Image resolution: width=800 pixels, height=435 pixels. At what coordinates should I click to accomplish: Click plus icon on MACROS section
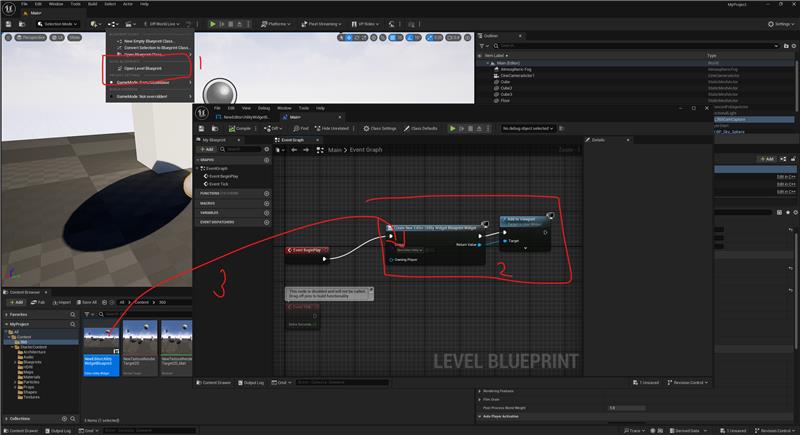coord(266,203)
